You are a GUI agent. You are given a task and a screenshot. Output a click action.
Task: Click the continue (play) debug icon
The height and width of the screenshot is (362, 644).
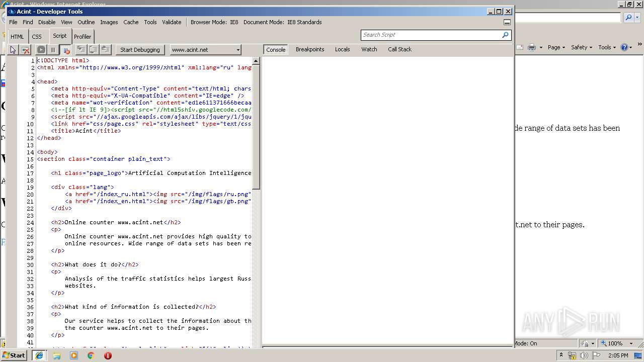(x=41, y=50)
